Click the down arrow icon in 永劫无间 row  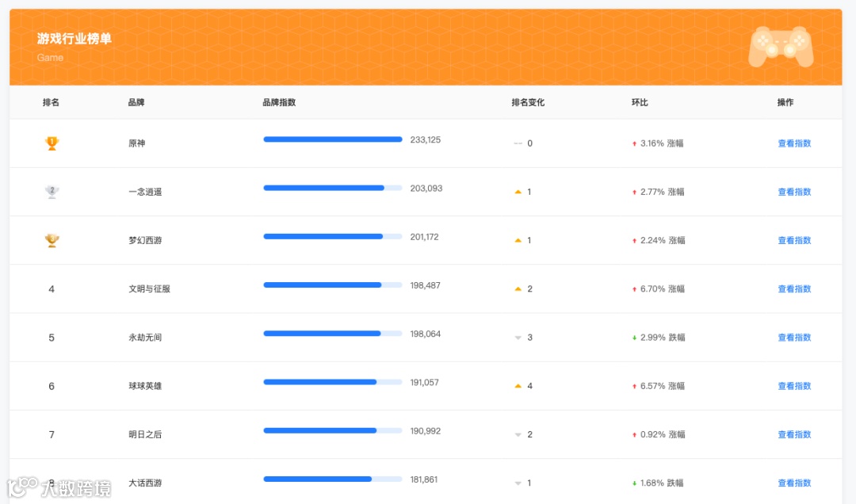(518, 338)
